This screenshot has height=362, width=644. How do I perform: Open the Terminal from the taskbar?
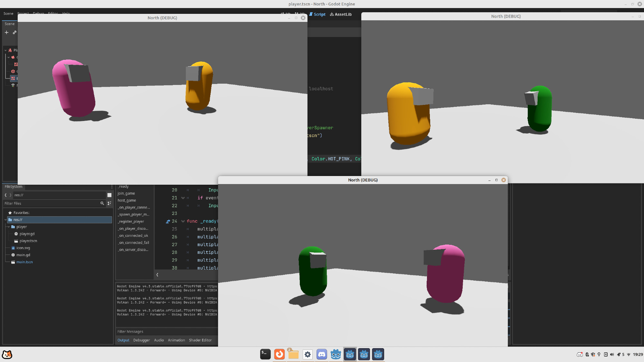pyautogui.click(x=265, y=354)
